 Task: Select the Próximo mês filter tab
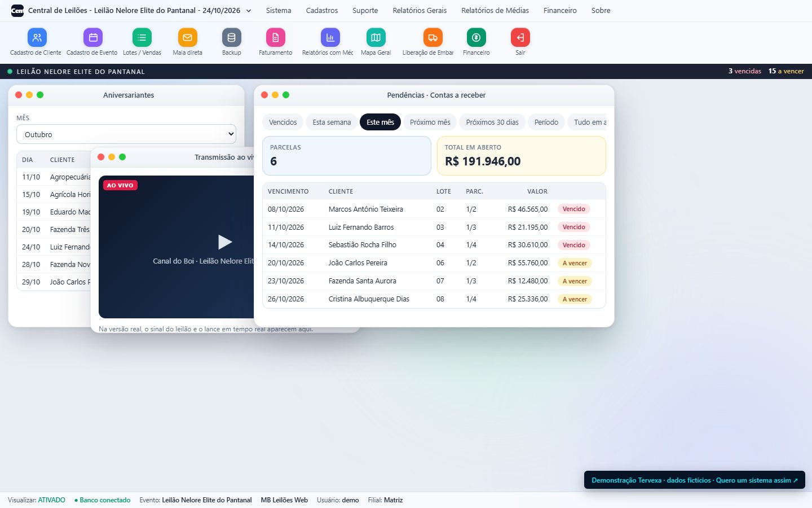pos(430,122)
